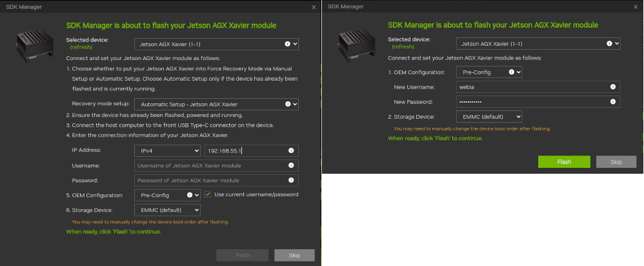Click info icon in left OEM Configuration dropdown
Viewport: 644px width, 266px height.
pyautogui.click(x=190, y=195)
